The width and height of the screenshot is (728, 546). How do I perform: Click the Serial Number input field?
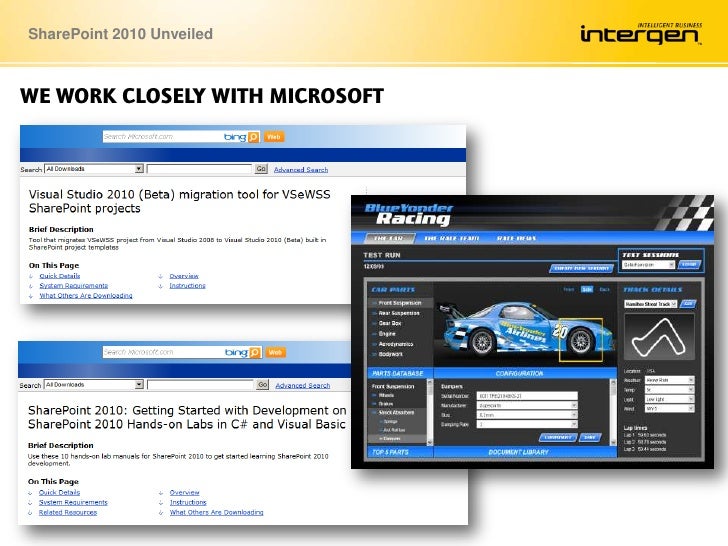click(x=527, y=396)
